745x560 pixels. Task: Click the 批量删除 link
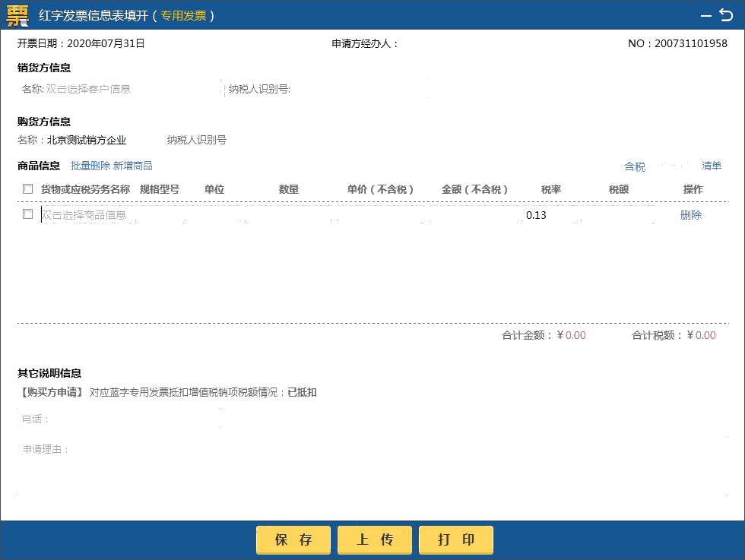(90, 166)
